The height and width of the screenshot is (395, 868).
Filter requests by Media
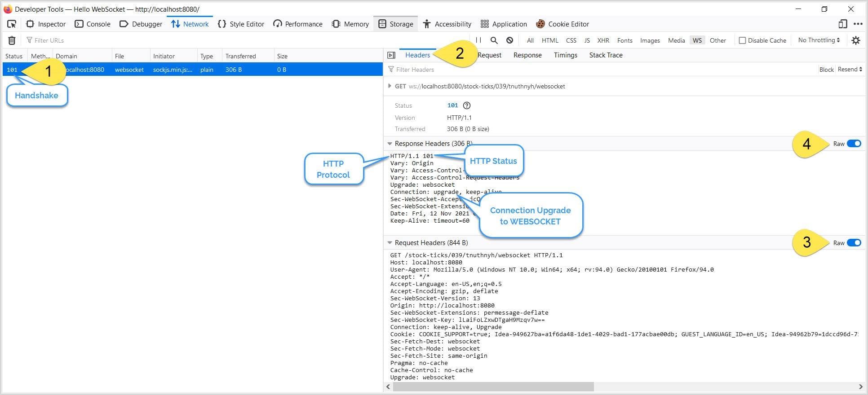676,40
